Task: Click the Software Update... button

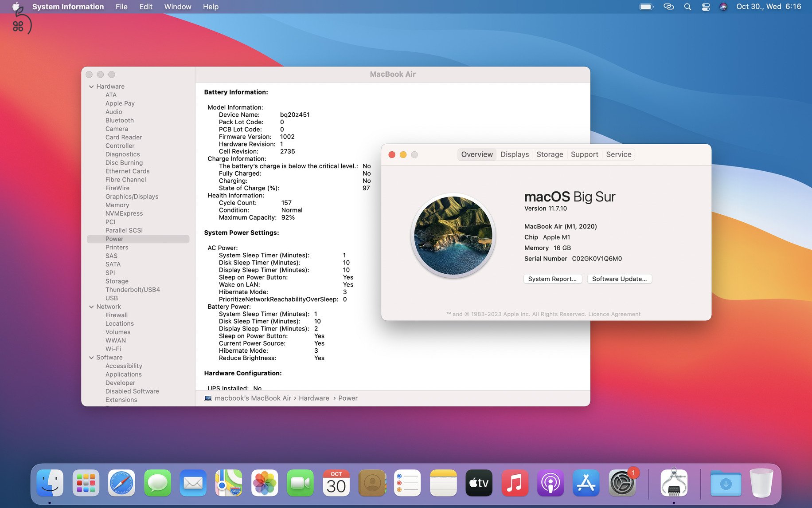Action: click(x=619, y=279)
